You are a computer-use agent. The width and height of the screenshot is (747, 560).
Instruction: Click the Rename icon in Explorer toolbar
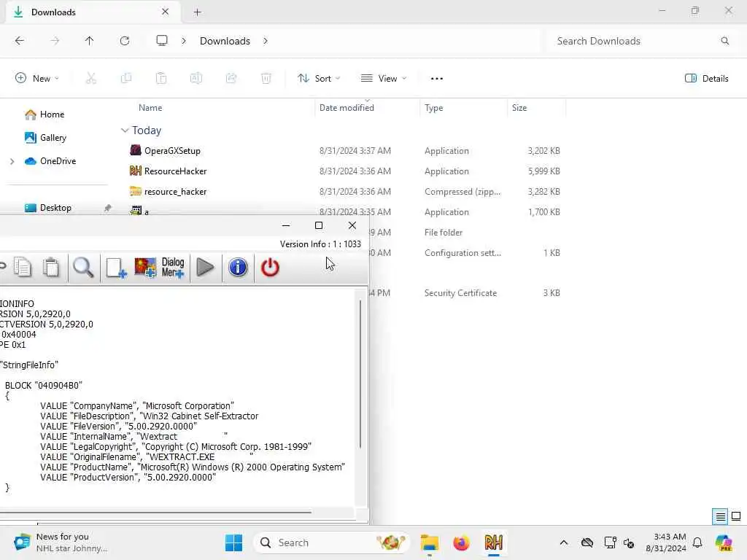(196, 78)
